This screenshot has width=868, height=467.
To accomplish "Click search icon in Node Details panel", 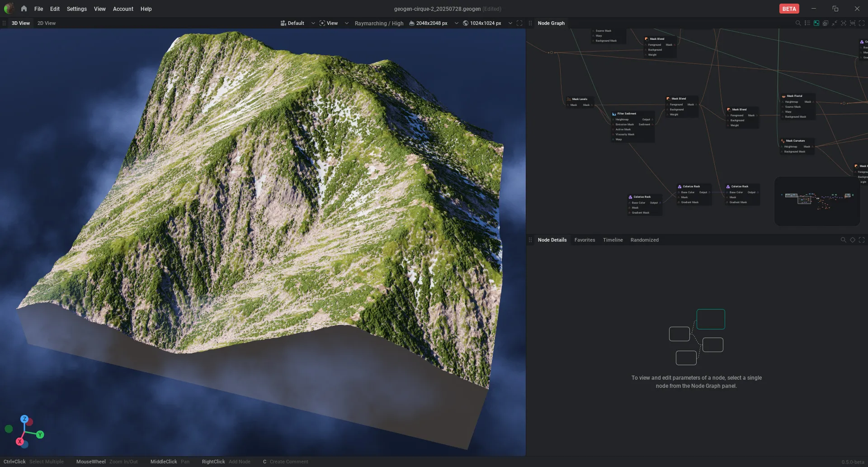I will click(843, 240).
